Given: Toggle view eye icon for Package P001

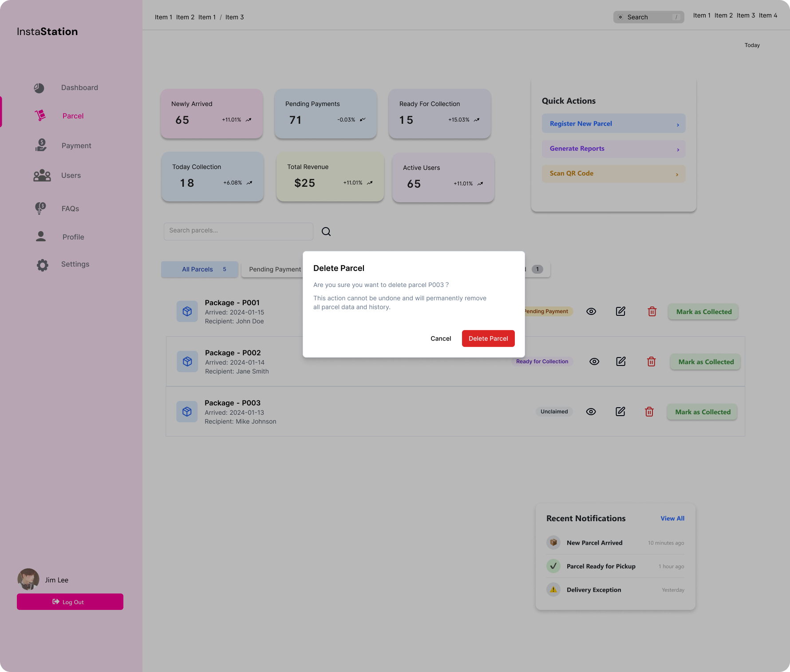Looking at the screenshot, I should click(591, 311).
